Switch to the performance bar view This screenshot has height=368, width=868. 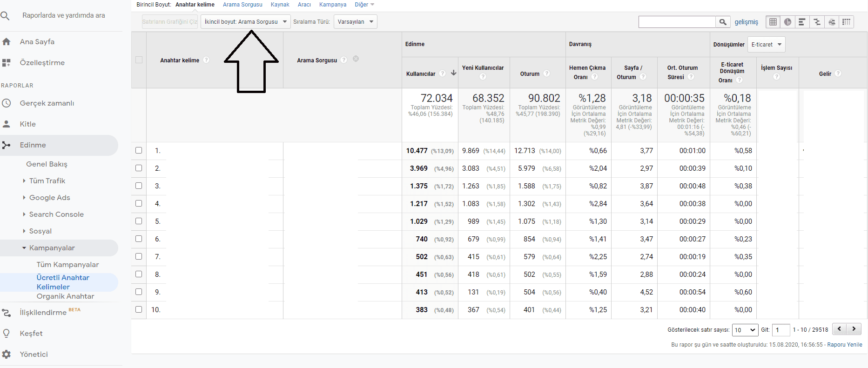pos(802,22)
